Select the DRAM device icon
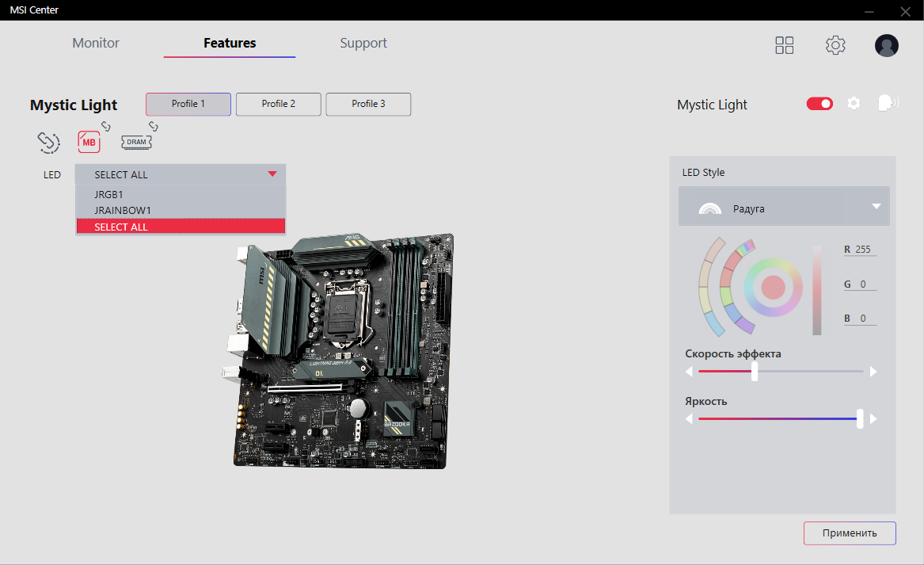 click(136, 142)
